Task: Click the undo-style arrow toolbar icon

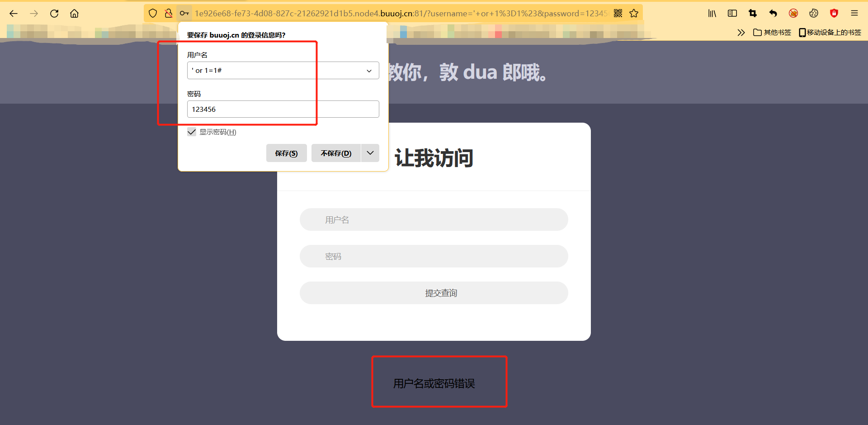Action: click(x=773, y=13)
